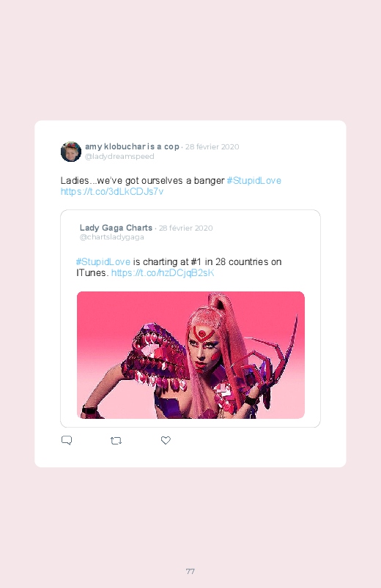Click the retweet arrows icon
This screenshot has width=381, height=588.
click(116, 441)
